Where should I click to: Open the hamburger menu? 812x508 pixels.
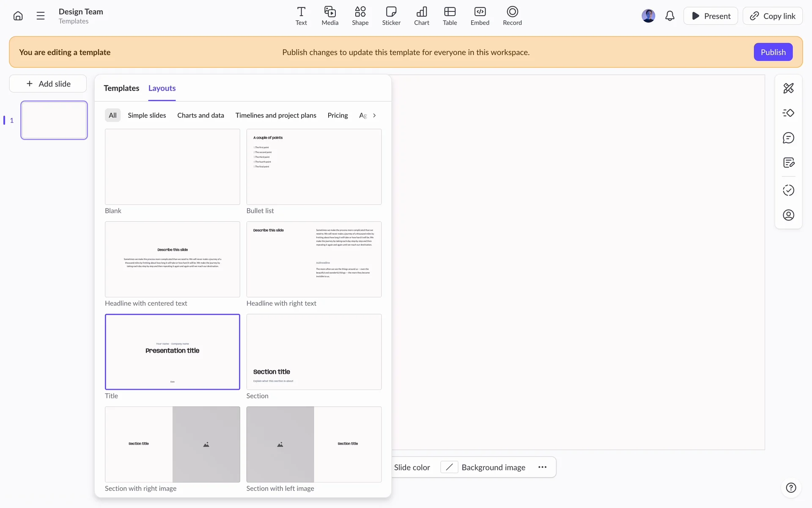click(x=41, y=16)
